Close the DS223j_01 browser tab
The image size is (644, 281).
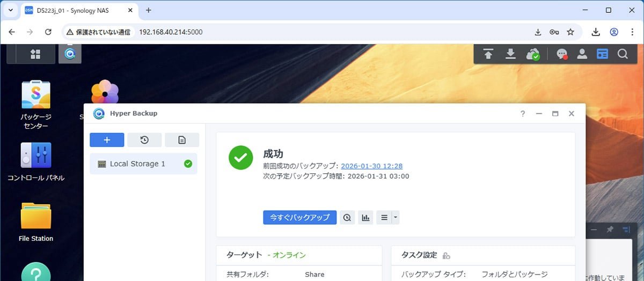coord(129,10)
